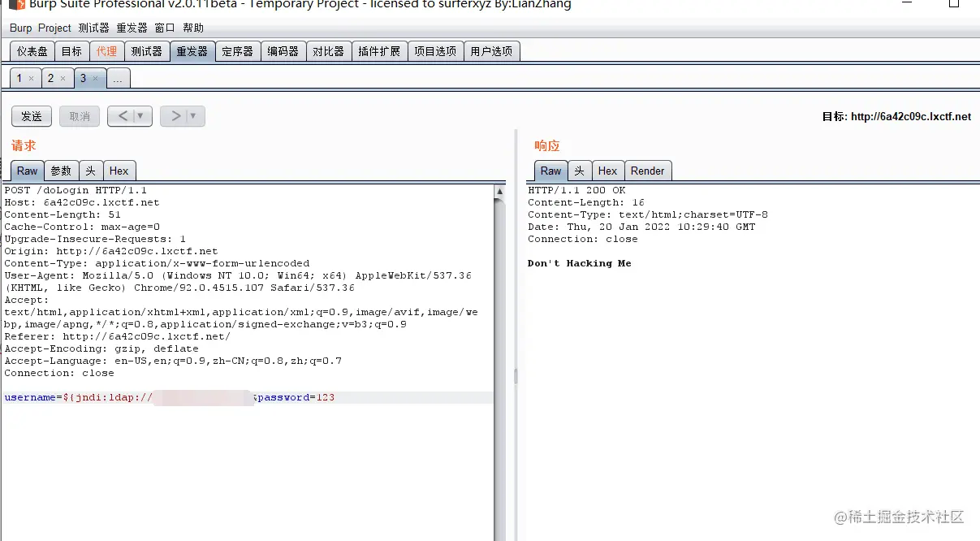Expand the back history dropdown arrow
The height and width of the screenshot is (541, 980).
pos(142,116)
